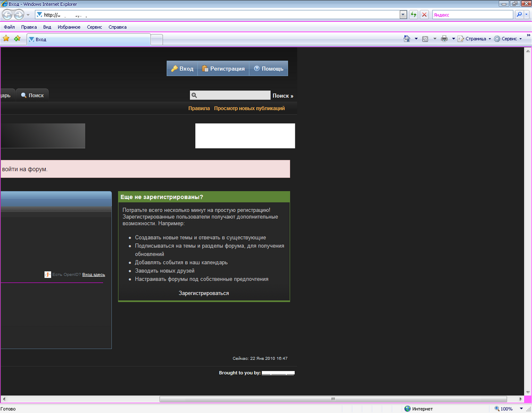This screenshot has height=413, width=532.
Task: Stop page loading with the red X icon
Action: (x=424, y=14)
